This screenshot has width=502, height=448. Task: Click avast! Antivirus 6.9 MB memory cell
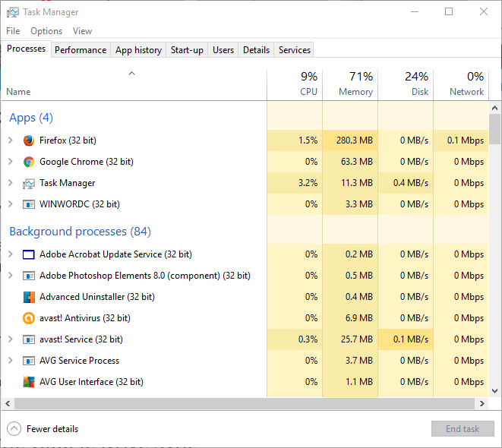(x=350, y=318)
